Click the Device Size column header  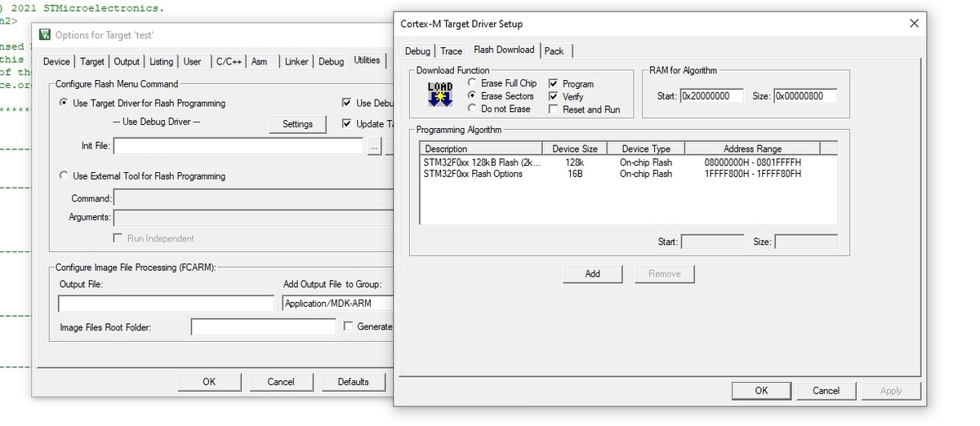coord(574,149)
